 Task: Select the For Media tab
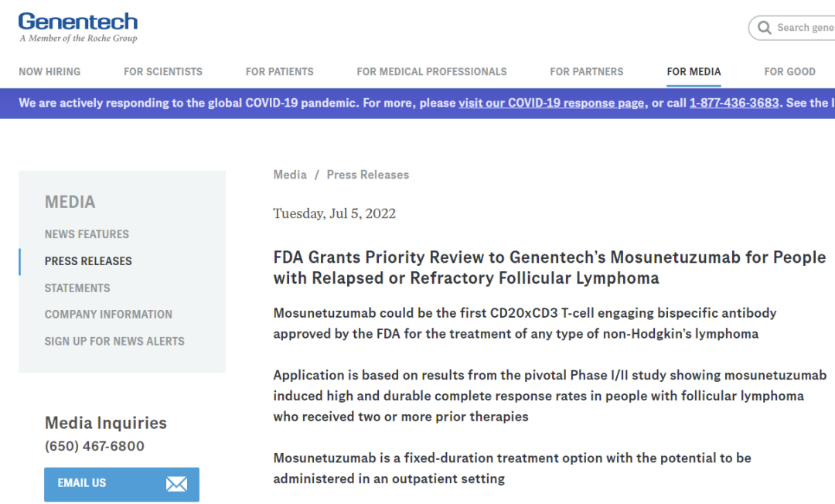point(694,72)
